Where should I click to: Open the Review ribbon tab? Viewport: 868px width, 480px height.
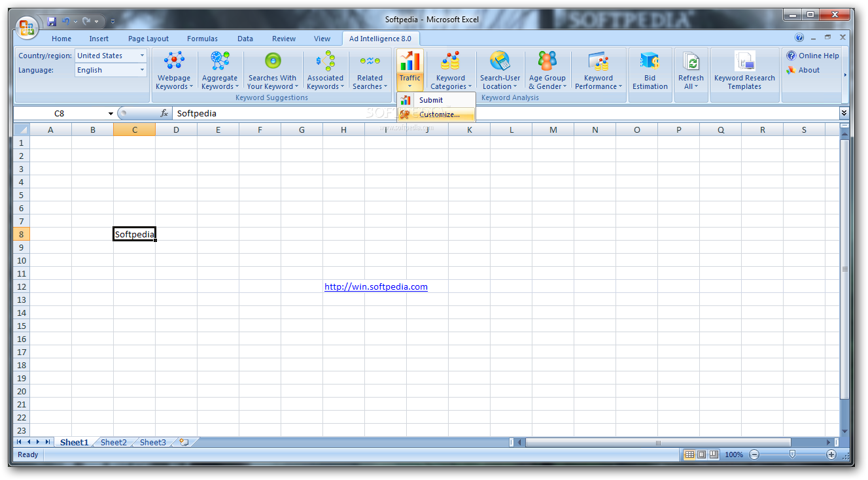(x=284, y=39)
